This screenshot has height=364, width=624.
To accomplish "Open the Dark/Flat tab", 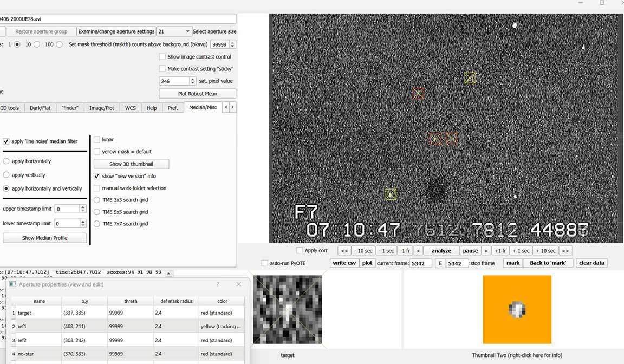I will 40,108.
